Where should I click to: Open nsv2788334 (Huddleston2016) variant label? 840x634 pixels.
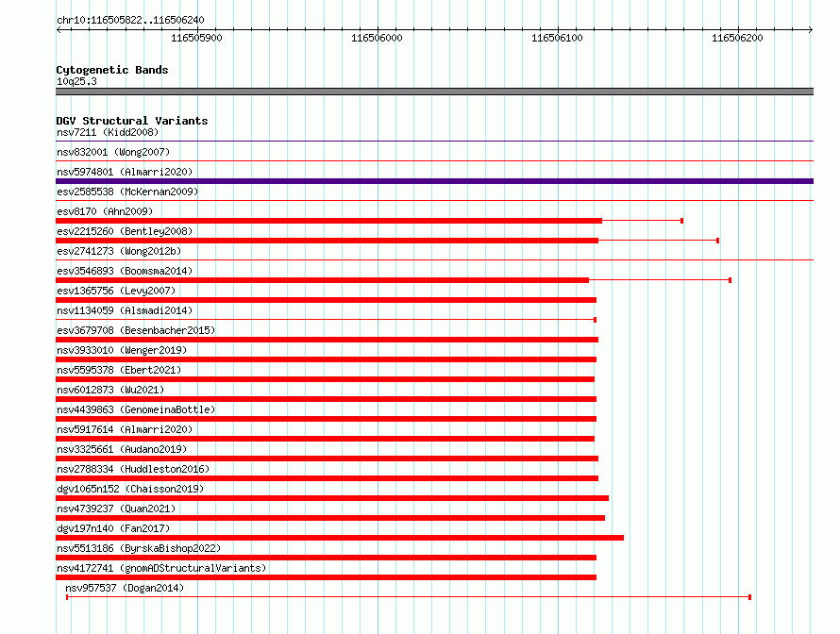(133, 469)
